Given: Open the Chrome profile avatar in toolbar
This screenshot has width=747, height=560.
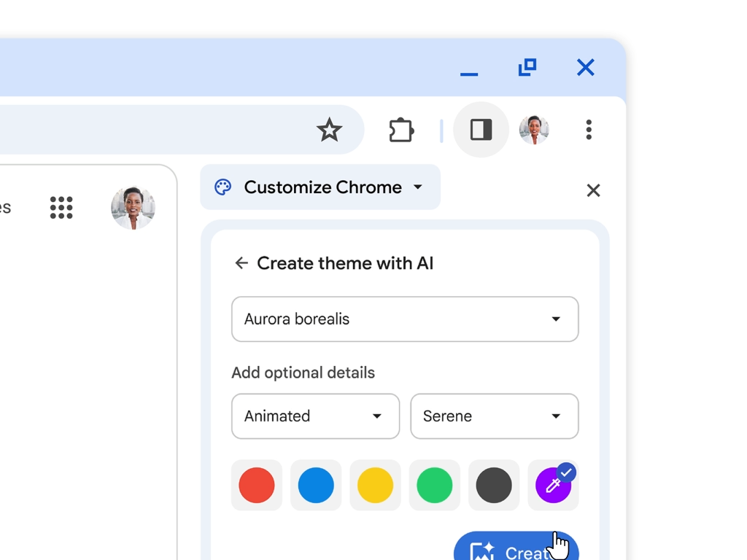Looking at the screenshot, I should click(x=534, y=130).
